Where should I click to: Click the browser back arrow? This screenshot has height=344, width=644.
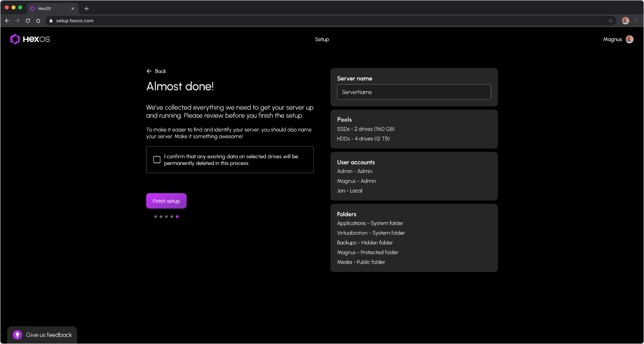coord(7,21)
